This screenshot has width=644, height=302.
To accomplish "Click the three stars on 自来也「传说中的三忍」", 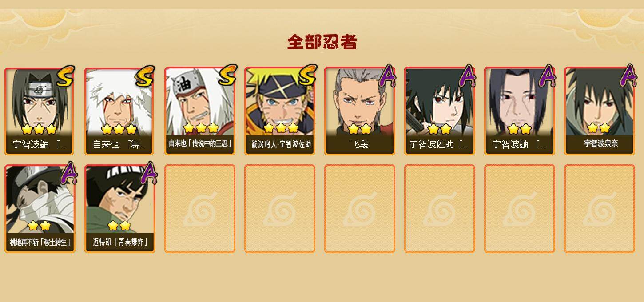I will click(201, 128).
